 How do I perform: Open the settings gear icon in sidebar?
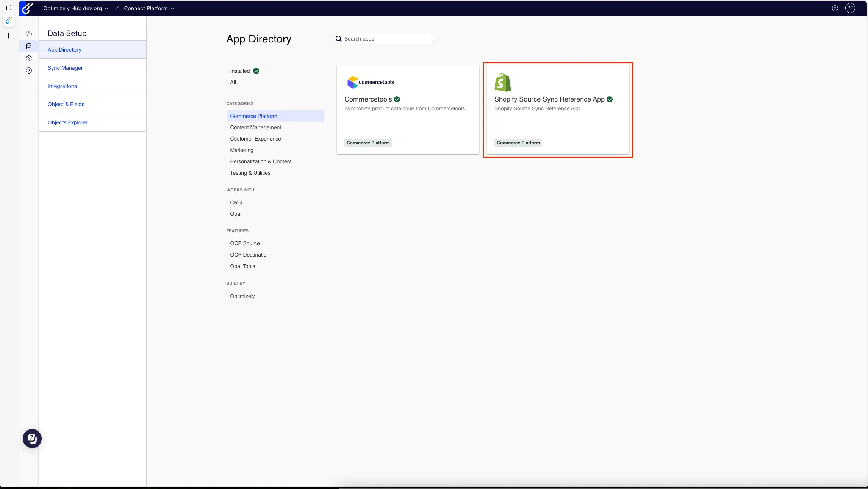pos(29,58)
